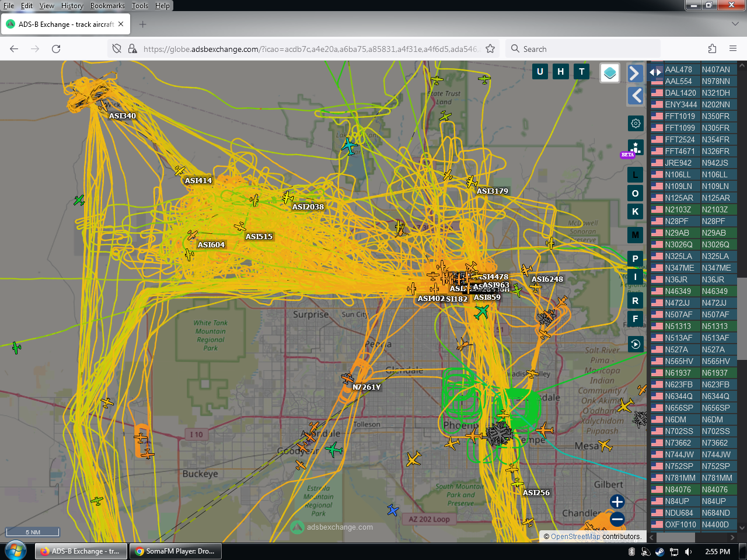Select the blue aircraft near AZ 202 Loop
The width and height of the screenshot is (747, 560).
point(393,510)
